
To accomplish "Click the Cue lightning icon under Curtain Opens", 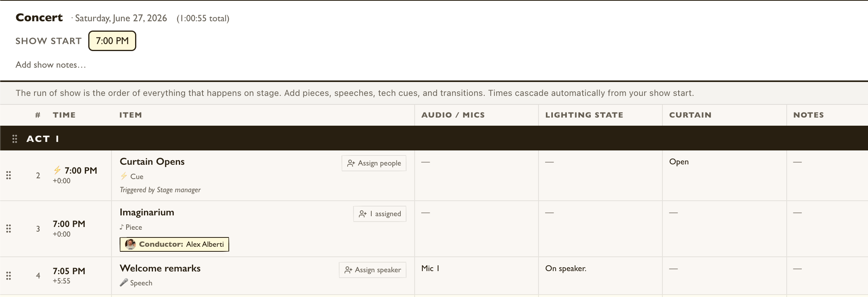I will (124, 176).
